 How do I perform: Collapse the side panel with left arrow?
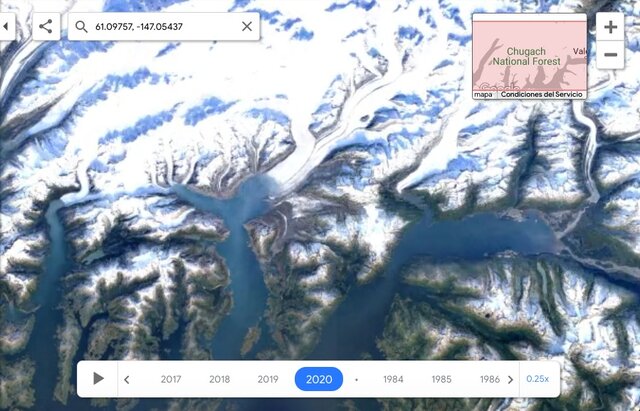[x=6, y=27]
